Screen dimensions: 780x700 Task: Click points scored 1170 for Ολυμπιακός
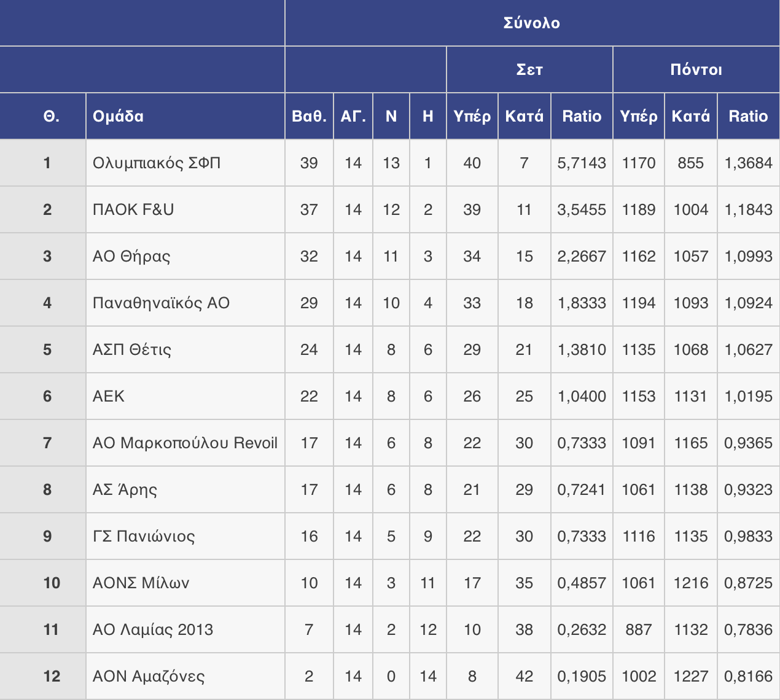point(639,163)
